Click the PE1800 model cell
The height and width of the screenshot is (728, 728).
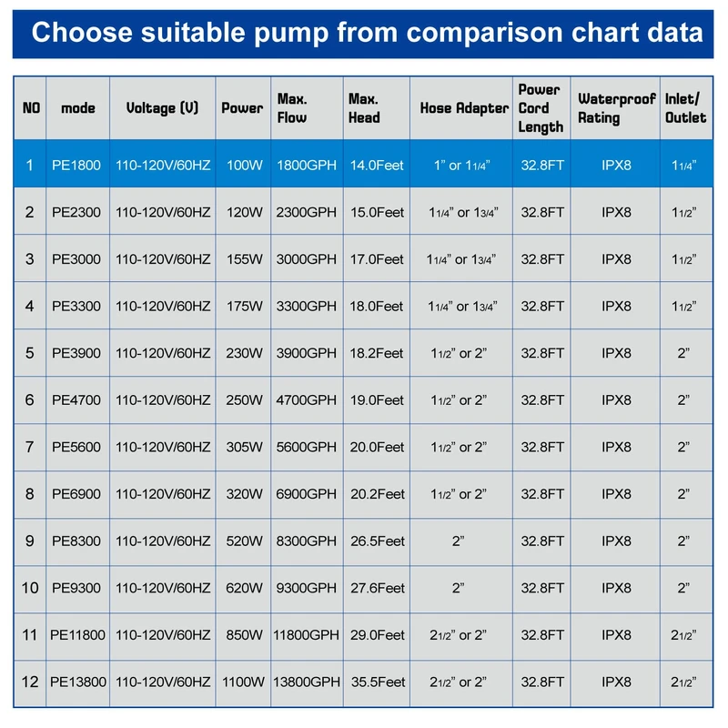point(76,165)
